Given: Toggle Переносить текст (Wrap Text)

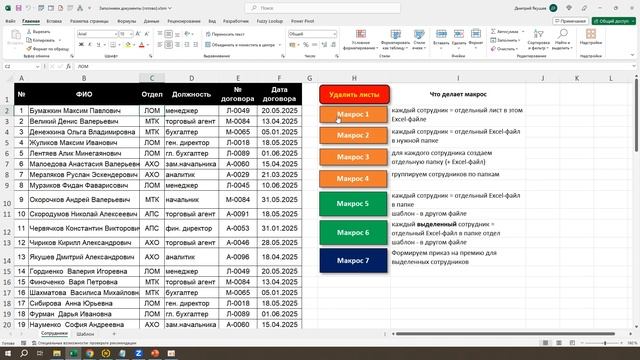Looking at the screenshot, I should click(x=225, y=34).
